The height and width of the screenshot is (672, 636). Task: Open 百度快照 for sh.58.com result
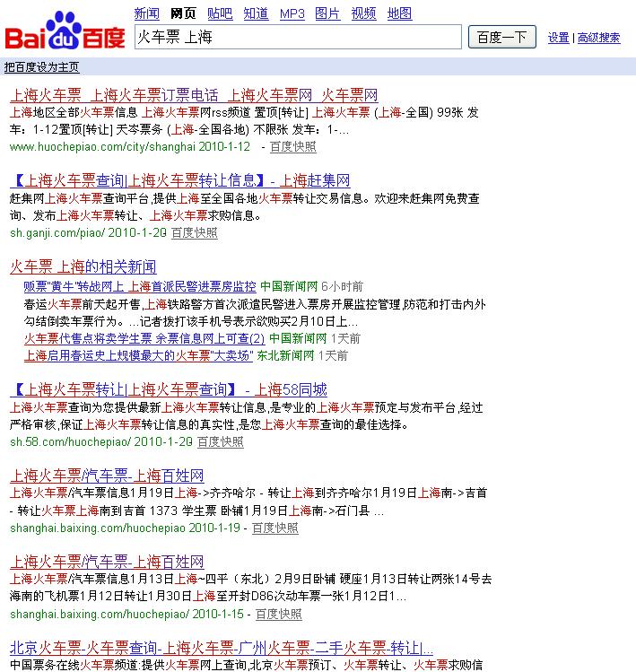(x=221, y=441)
